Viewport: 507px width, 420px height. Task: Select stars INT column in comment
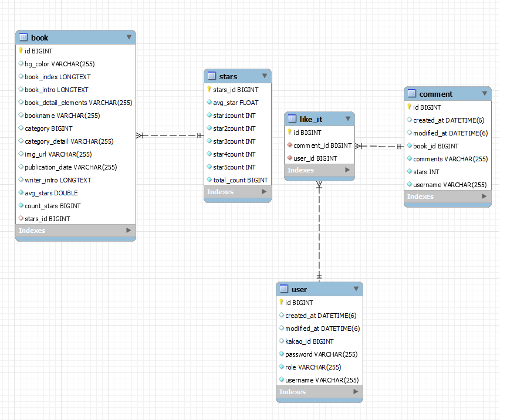(x=448, y=172)
